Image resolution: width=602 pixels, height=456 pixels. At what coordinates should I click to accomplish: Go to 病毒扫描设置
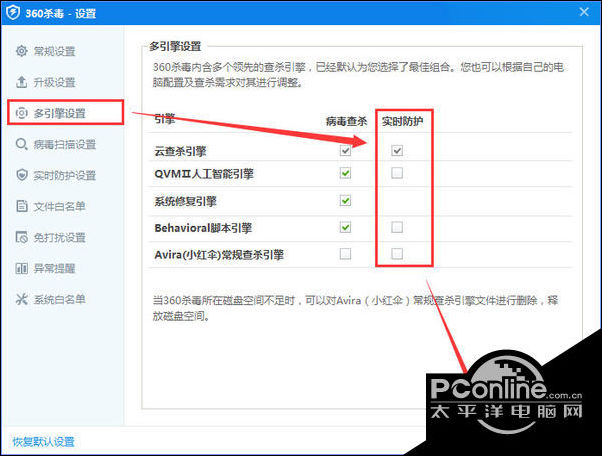pyautogui.click(x=64, y=144)
